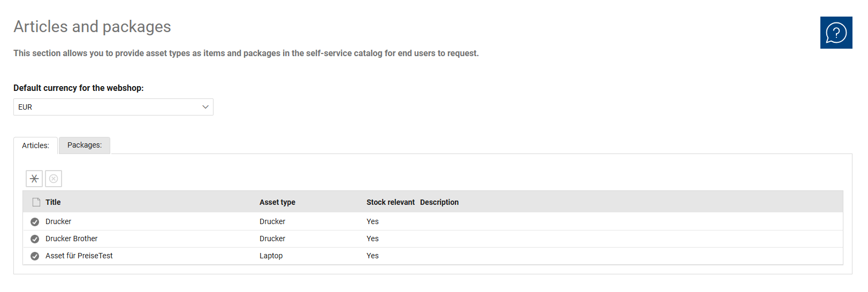The width and height of the screenshot is (868, 292).
Task: Click the 'Default currency for the webshop' label
Action: [79, 88]
